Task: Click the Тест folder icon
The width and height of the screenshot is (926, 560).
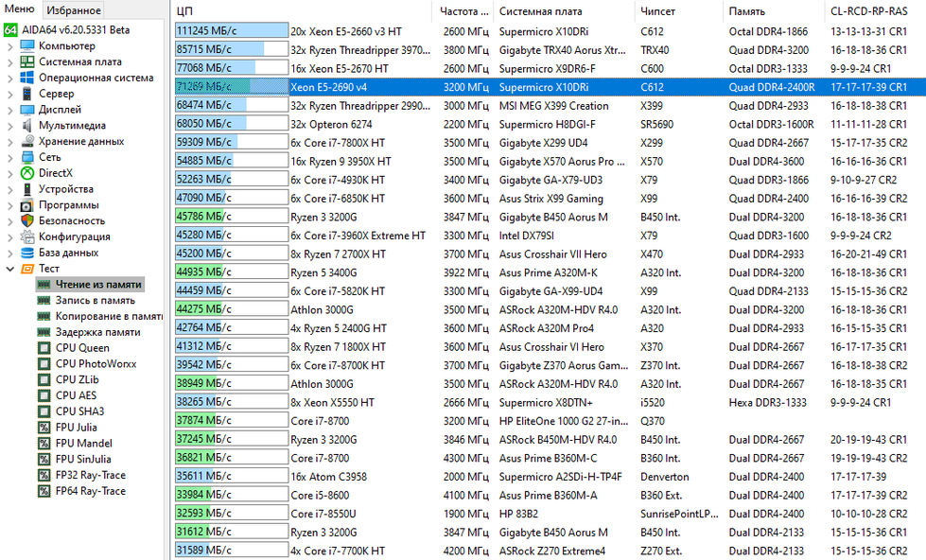Action: coord(27,269)
